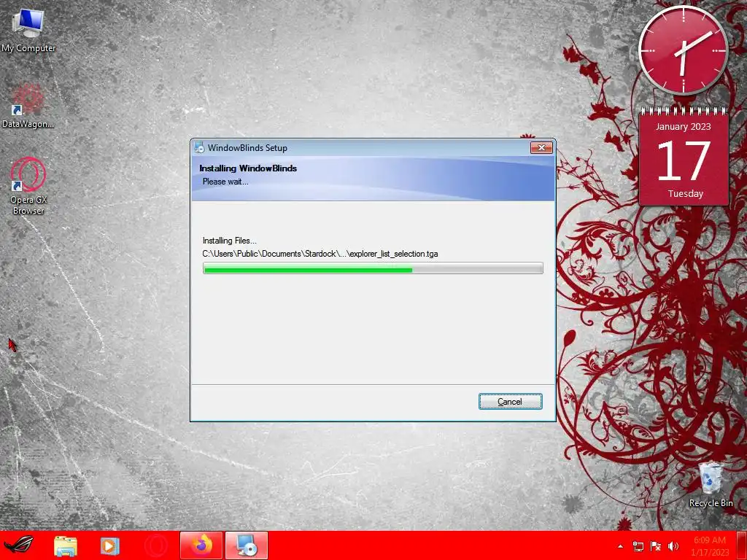The image size is (747, 560).
Task: Open the Recycle Bin on desktop
Action: pyautogui.click(x=711, y=485)
